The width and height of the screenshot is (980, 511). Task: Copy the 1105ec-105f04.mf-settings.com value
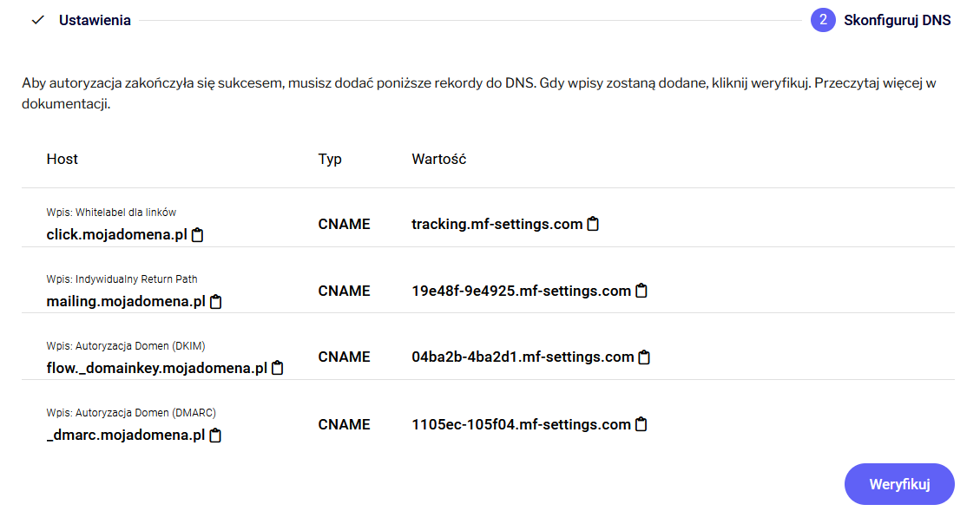(x=641, y=424)
